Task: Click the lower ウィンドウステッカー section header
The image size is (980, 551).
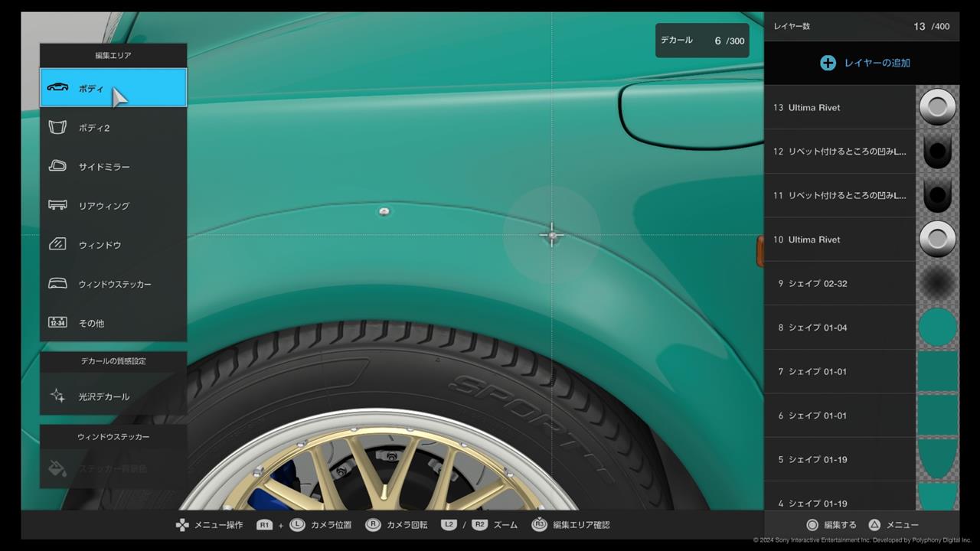Action: pos(113,436)
